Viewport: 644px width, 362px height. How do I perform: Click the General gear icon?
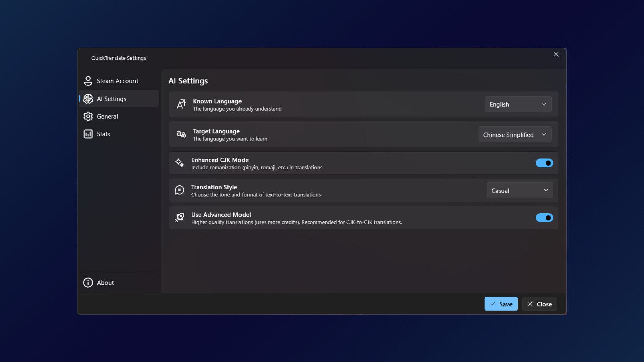[x=88, y=116]
